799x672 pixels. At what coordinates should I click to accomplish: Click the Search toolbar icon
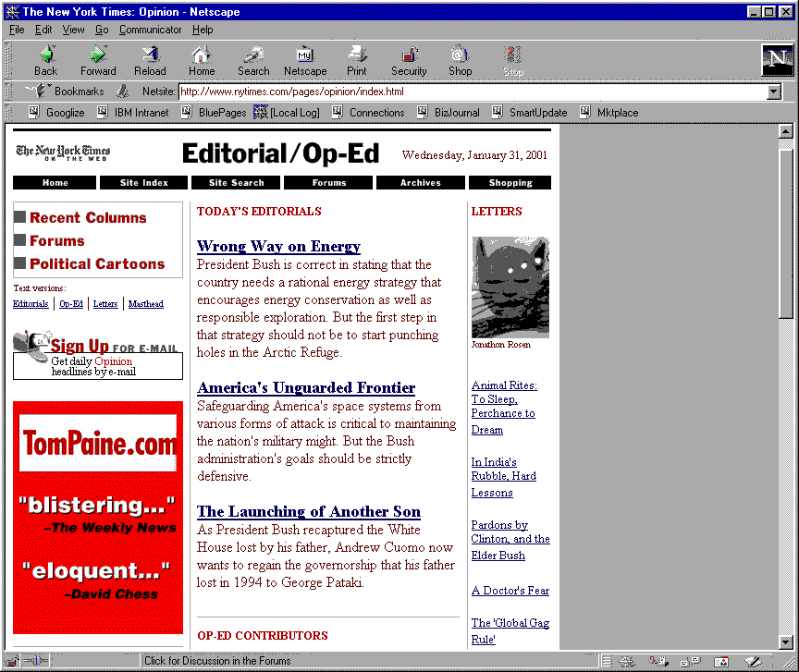253,60
